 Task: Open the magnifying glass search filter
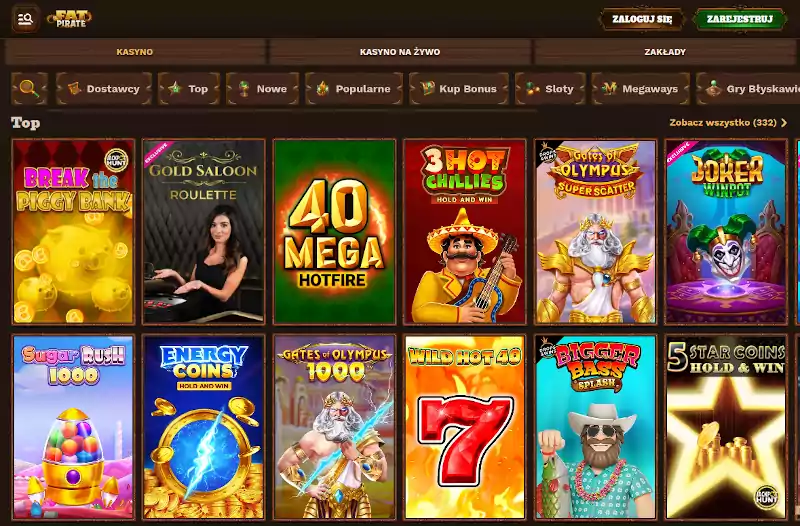[x=30, y=89]
